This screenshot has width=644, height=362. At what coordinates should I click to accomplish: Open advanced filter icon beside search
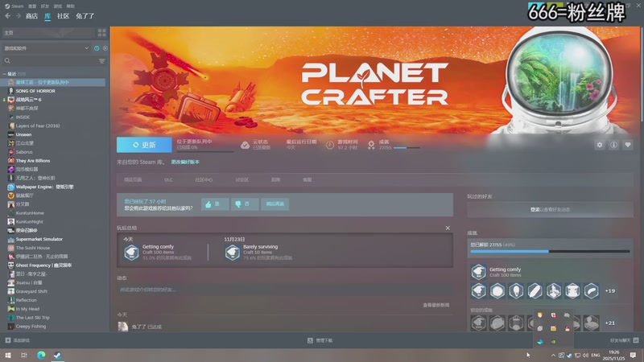(102, 61)
